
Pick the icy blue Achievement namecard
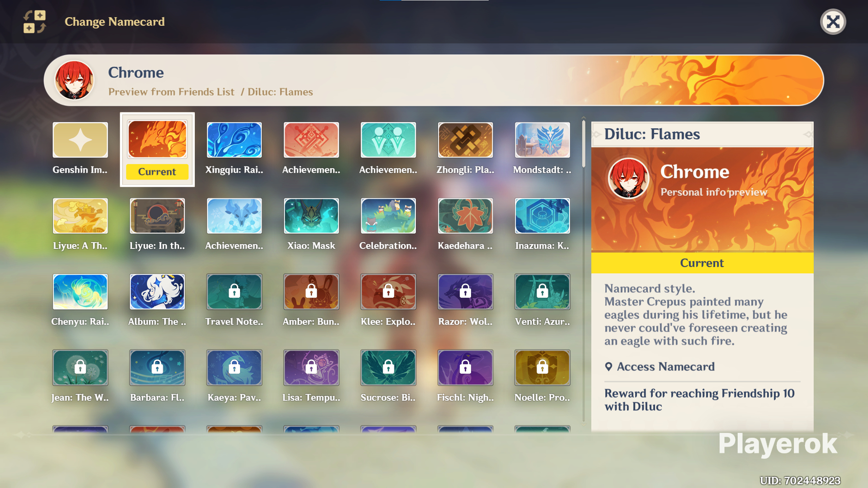point(234,216)
